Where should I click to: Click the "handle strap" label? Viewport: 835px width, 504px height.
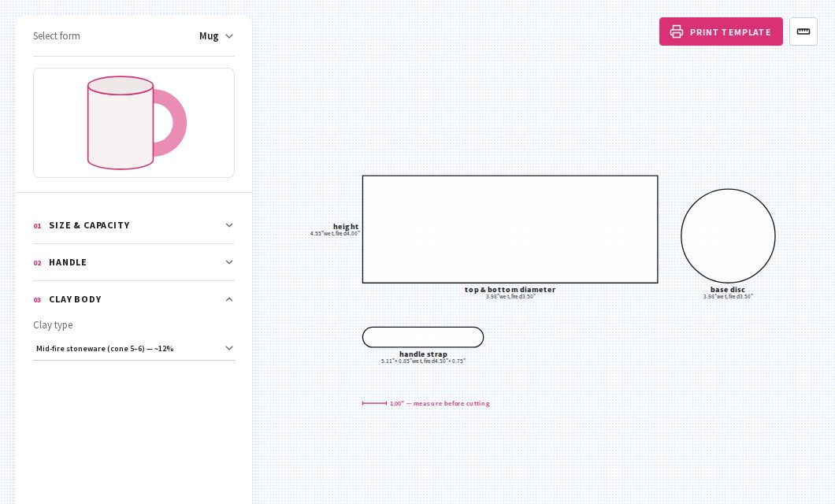[423, 354]
